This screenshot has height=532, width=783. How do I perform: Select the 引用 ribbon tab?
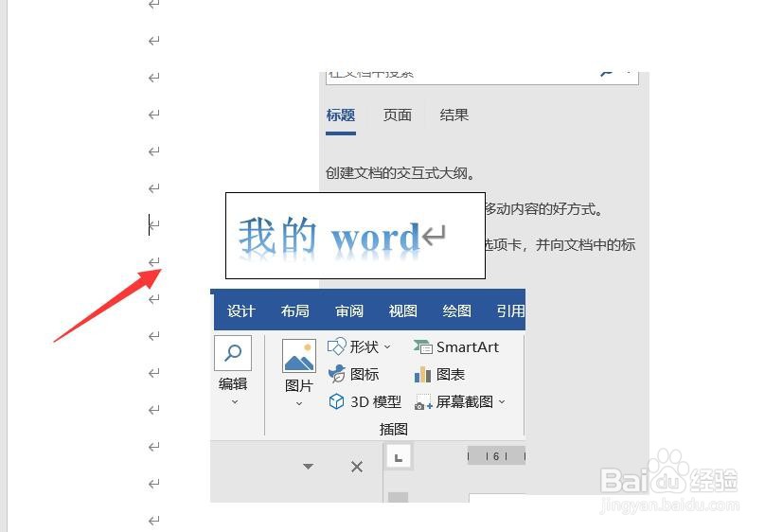pyautogui.click(x=510, y=310)
